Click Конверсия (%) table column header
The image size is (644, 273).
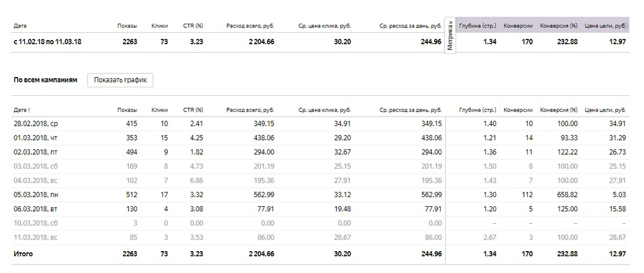tap(558, 110)
